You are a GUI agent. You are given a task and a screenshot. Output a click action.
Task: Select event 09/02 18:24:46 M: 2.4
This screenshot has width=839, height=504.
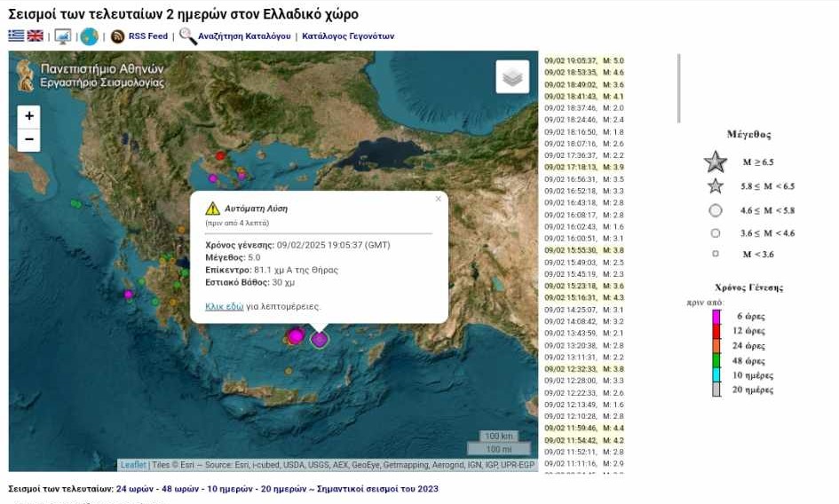(584, 120)
